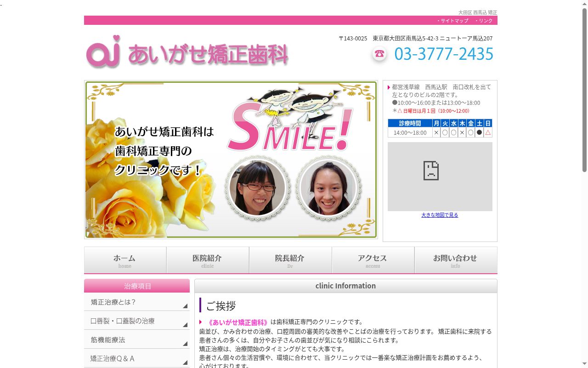Click the red triangle in 日 column

pos(488,132)
